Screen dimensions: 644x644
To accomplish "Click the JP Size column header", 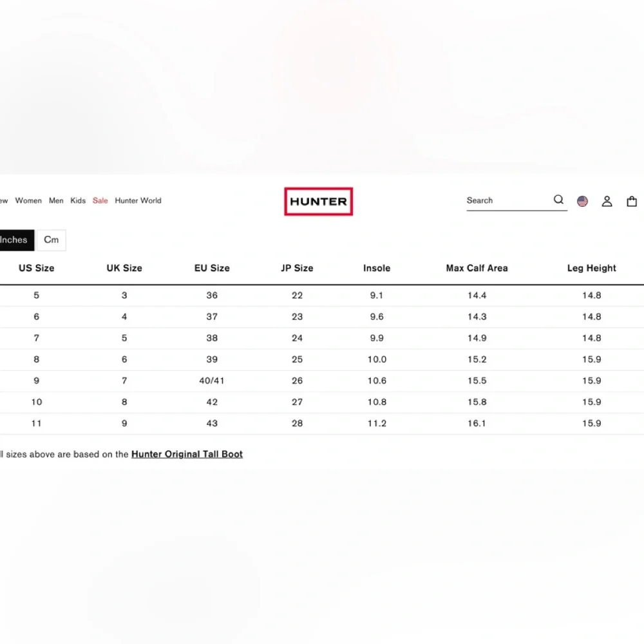I will click(x=297, y=268).
